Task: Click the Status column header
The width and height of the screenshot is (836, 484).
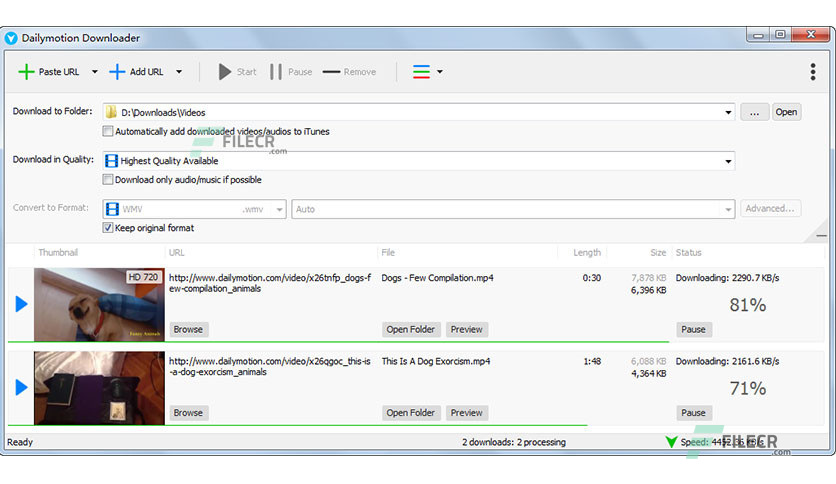Action: pos(688,253)
